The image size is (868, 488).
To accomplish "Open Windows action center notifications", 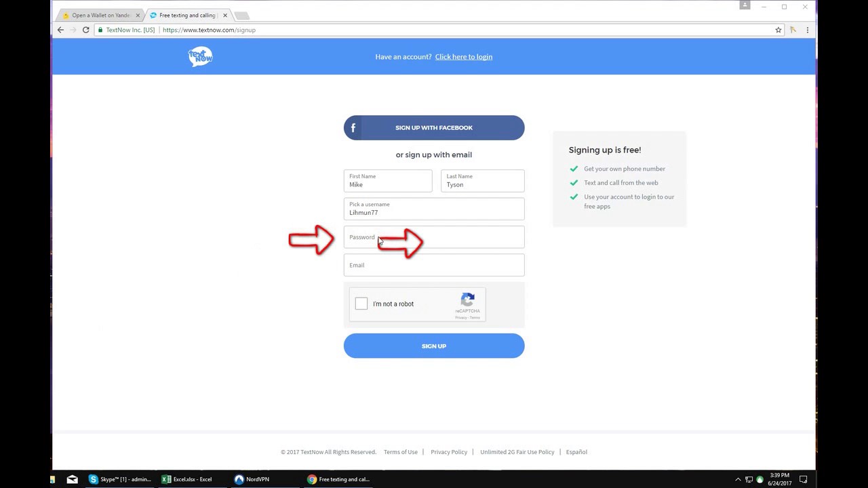I will (x=803, y=479).
